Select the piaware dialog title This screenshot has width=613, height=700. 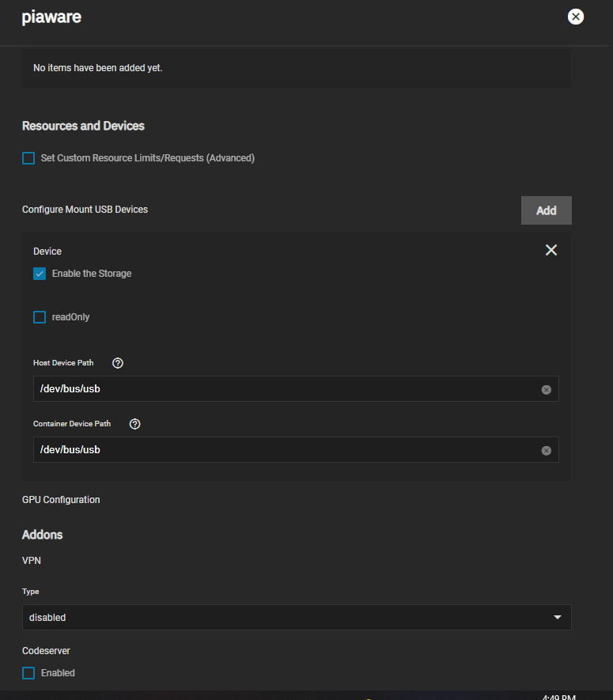[x=51, y=17]
